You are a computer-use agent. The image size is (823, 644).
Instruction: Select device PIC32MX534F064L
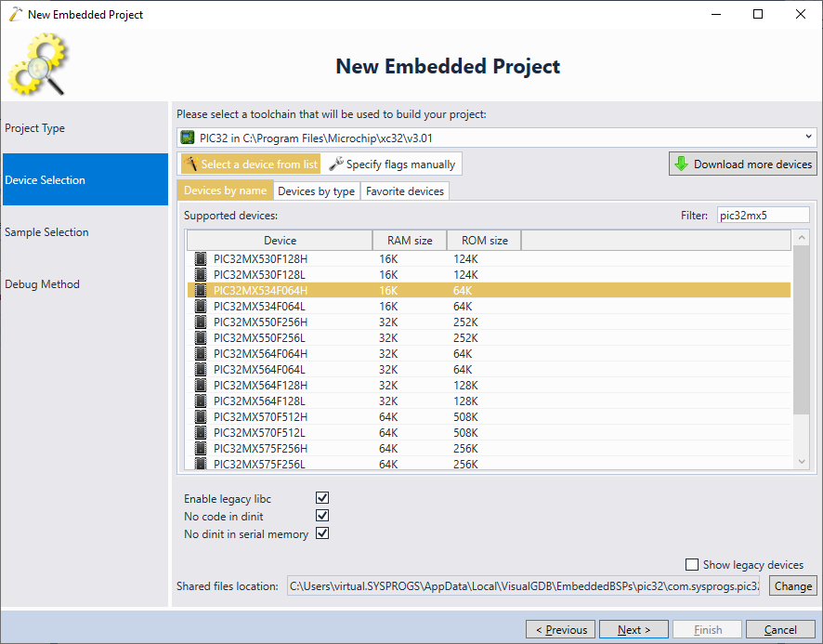489,307
